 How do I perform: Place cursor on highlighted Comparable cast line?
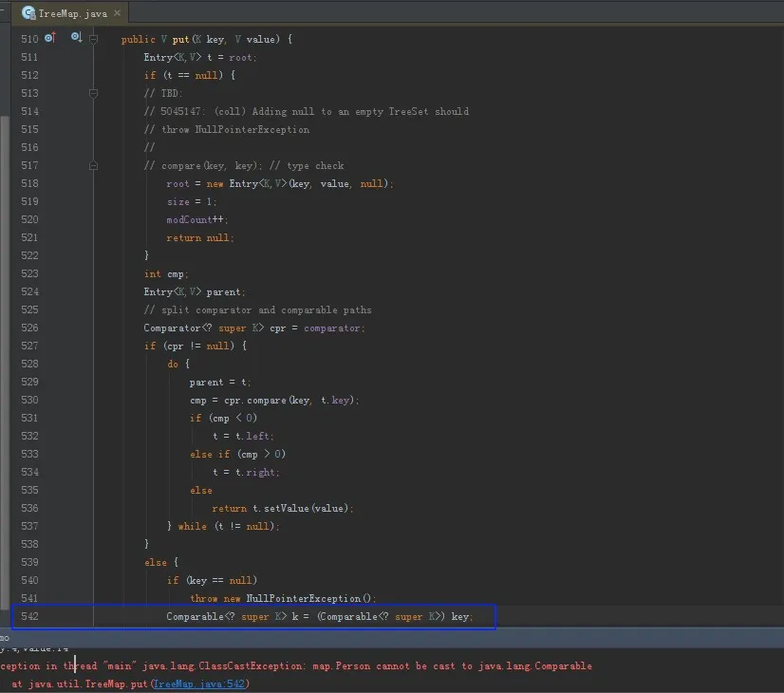click(319, 617)
